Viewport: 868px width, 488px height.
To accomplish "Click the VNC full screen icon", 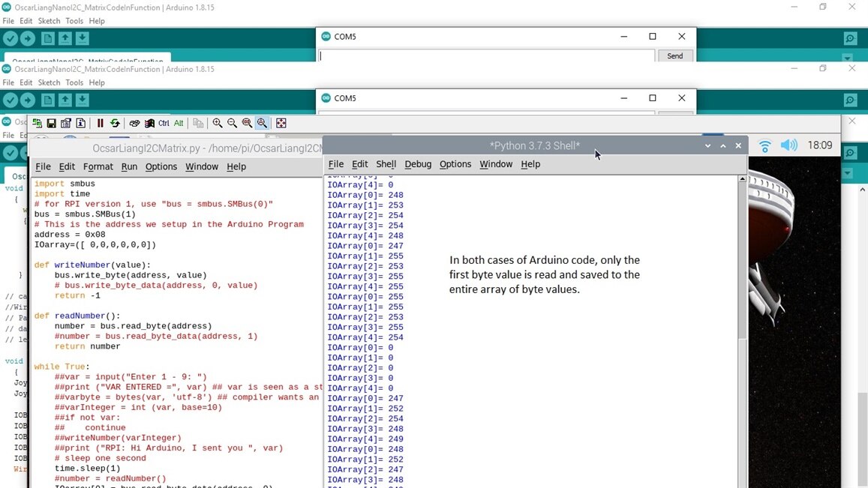I will (281, 123).
